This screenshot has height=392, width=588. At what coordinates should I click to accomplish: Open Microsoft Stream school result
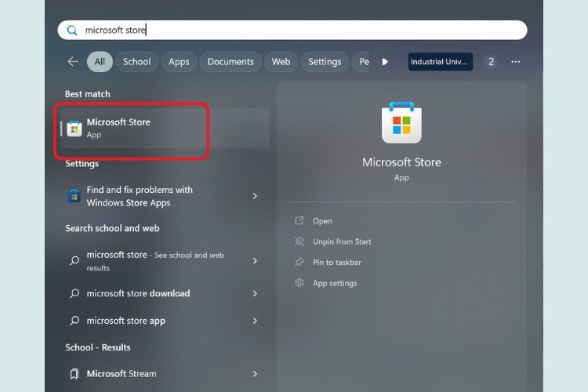tap(165, 374)
